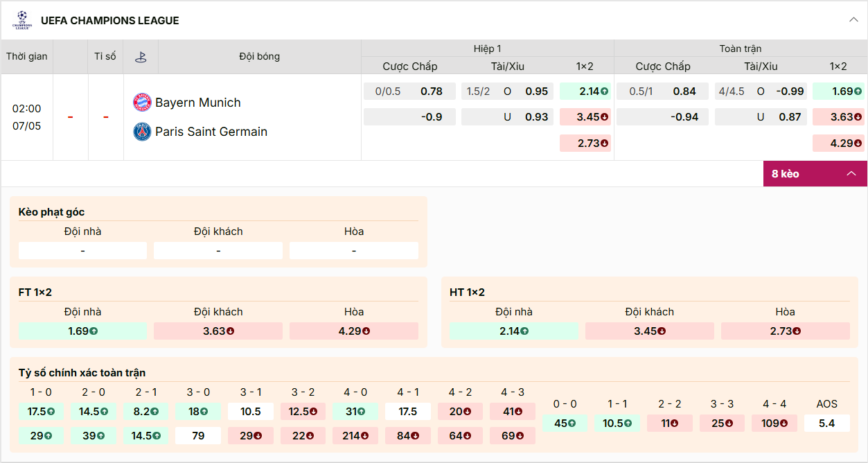The height and width of the screenshot is (463, 868).
Task: Choose FT 1×2 Đội khách odds 3.63
Action: [x=218, y=331]
